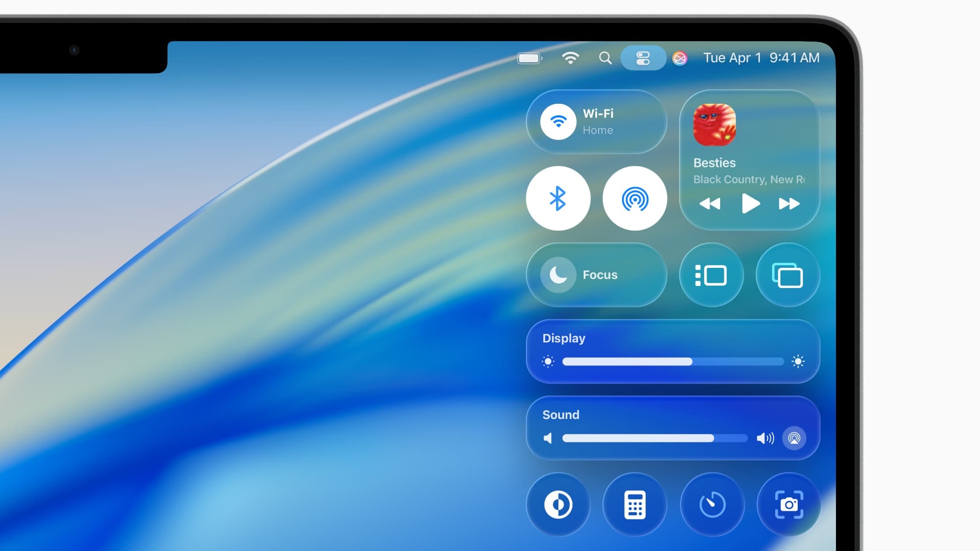Open the Sound settings label
The image size is (980, 551).
(561, 415)
